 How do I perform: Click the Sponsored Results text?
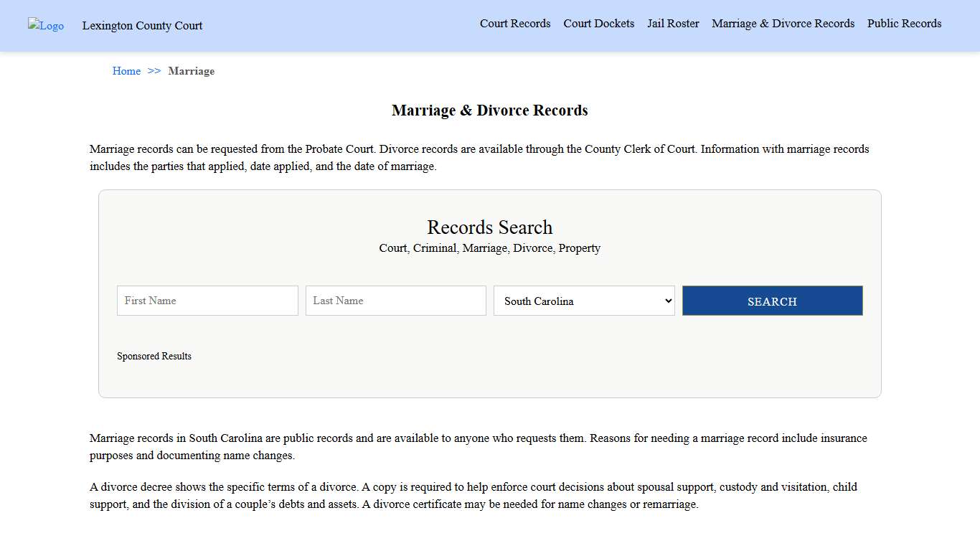pyautogui.click(x=154, y=356)
